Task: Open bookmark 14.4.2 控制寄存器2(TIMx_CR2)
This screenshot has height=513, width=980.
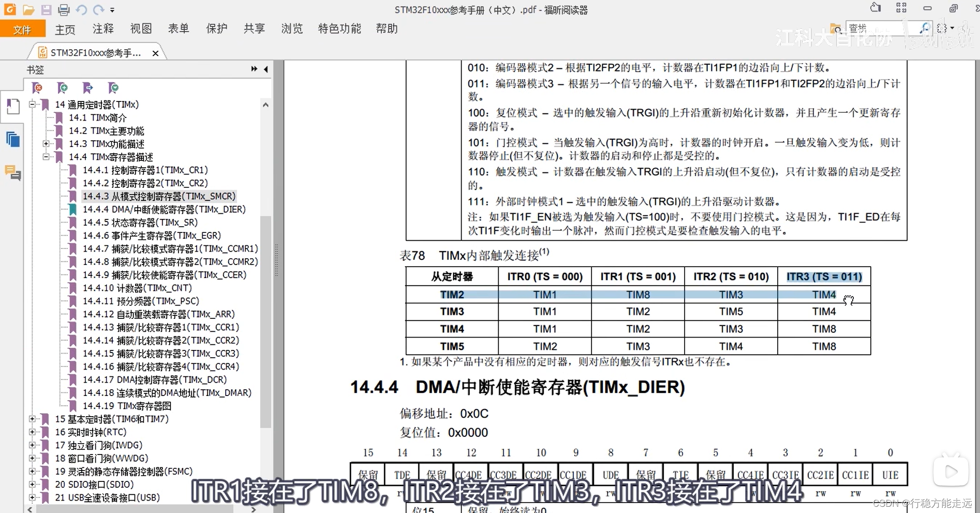Action: [x=145, y=183]
